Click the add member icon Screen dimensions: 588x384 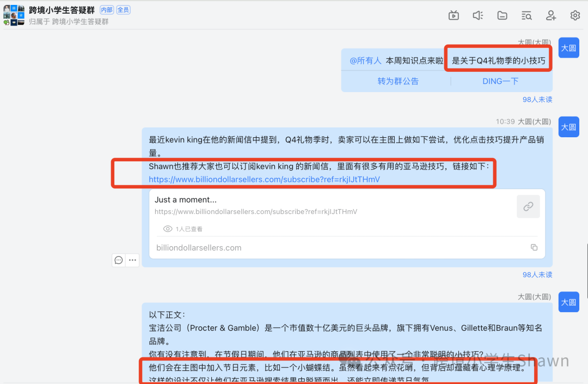[x=550, y=15]
